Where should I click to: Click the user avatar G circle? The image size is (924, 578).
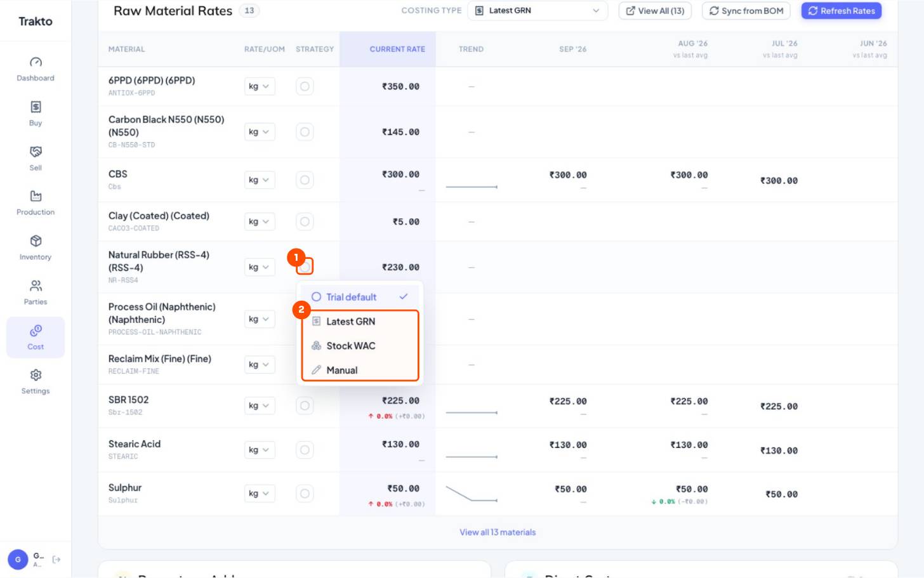18,560
